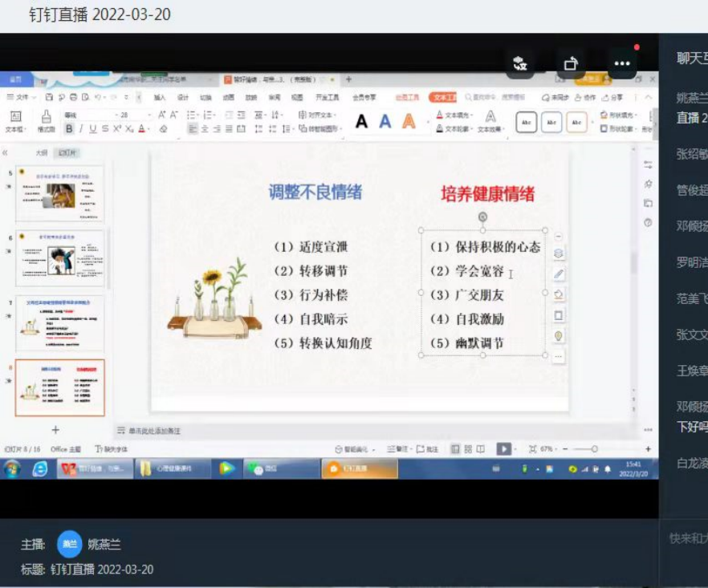Toggle underline formatting U
The height and width of the screenshot is (588, 708).
coord(93,129)
